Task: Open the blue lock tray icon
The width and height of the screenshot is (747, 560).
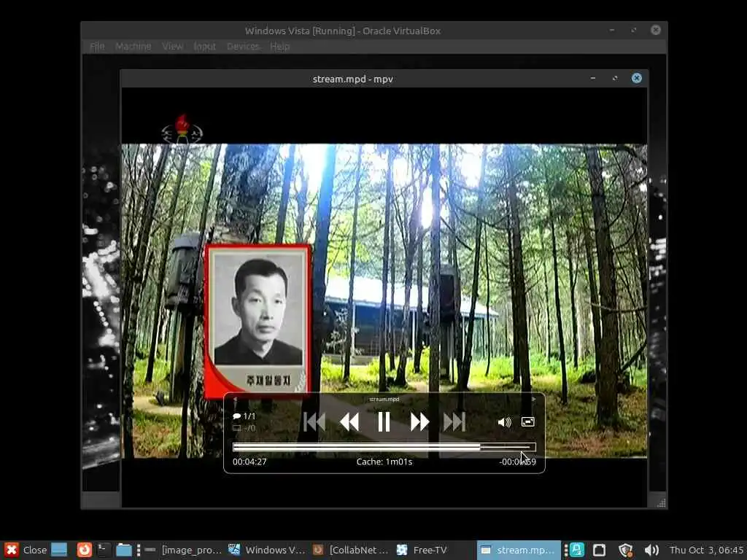Action: pyautogui.click(x=577, y=550)
